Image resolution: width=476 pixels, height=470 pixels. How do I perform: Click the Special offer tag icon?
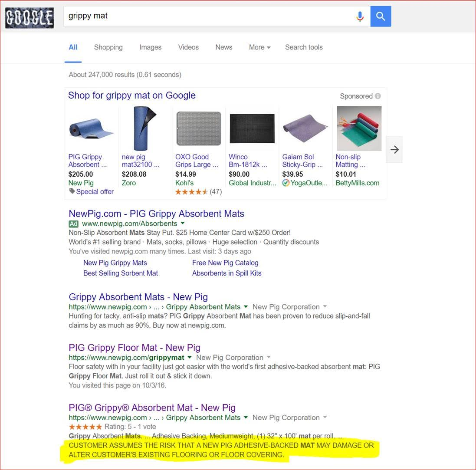[72, 191]
